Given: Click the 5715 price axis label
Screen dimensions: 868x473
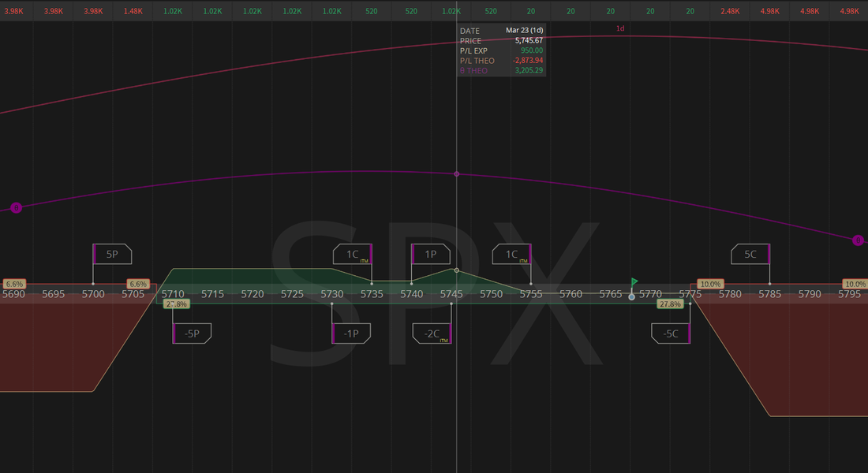Looking at the screenshot, I should click(212, 294).
